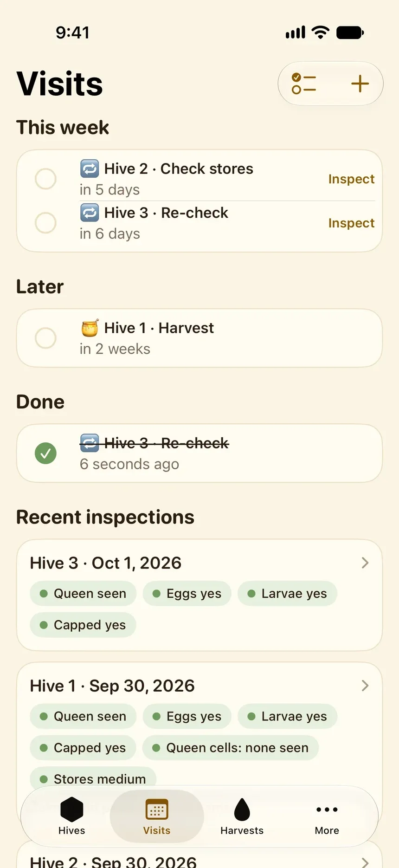Click Hive 3 Queen seen green tag
Screen dimensions: 399x868
83,594
